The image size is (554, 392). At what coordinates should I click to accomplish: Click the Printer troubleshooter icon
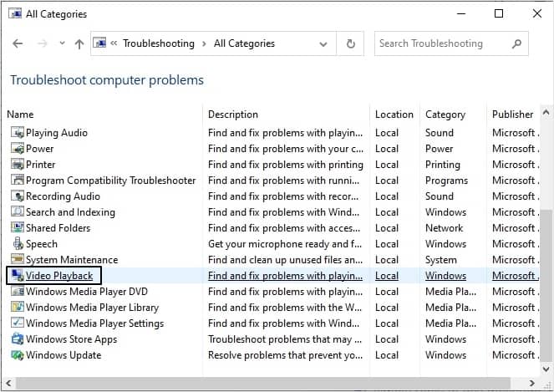pos(17,164)
